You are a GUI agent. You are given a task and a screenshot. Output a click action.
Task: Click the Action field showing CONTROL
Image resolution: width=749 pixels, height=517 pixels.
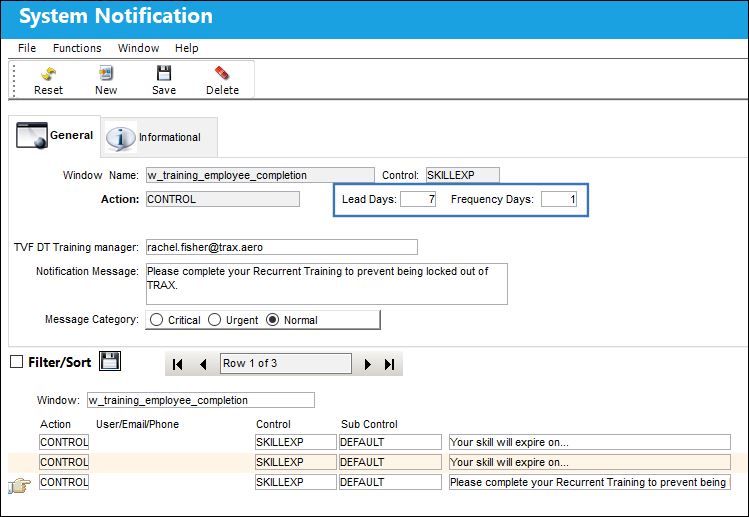click(223, 199)
